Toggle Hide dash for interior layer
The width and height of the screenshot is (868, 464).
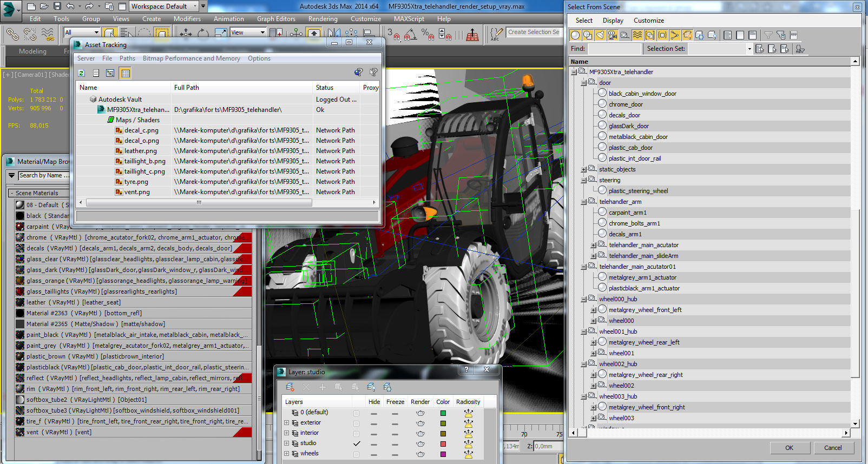[374, 434]
